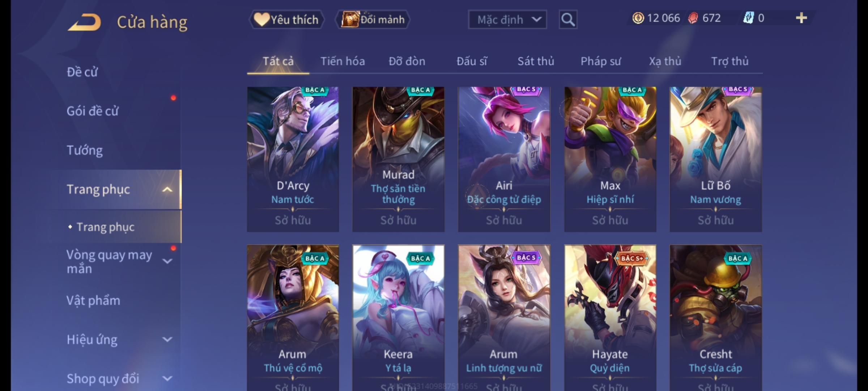Viewport: 868px width, 391px height.
Task: Select the Sát thủ tab
Action: click(x=536, y=61)
